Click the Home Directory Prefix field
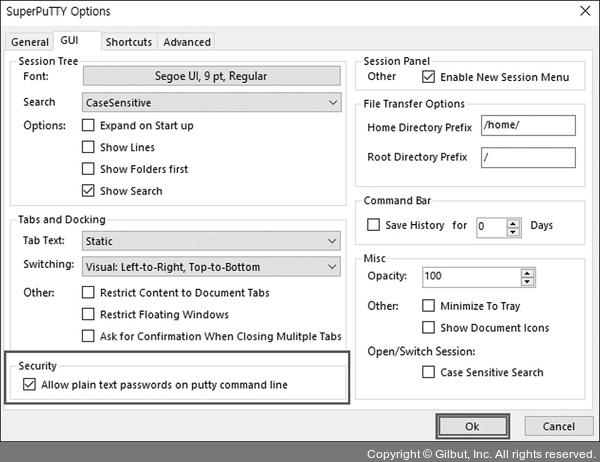This screenshot has height=462, width=600. click(x=527, y=126)
